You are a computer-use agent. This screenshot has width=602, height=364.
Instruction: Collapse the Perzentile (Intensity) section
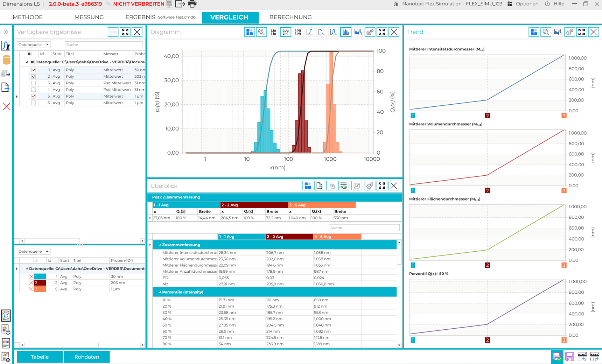(x=160, y=292)
